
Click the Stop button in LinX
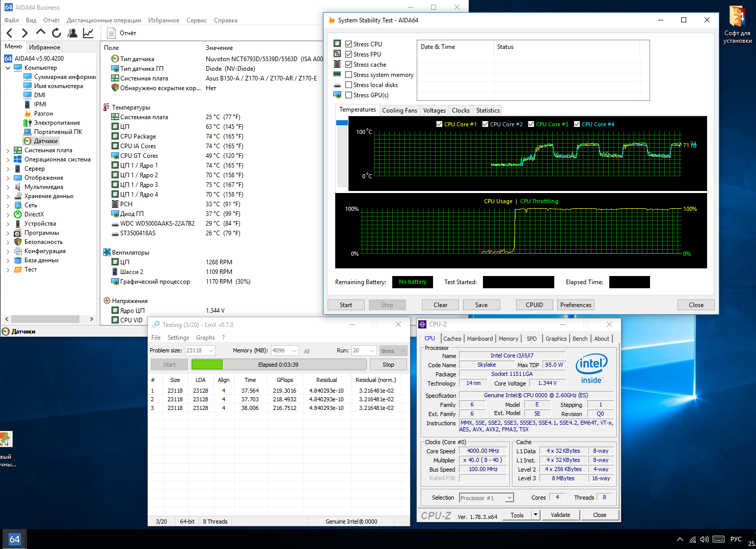click(388, 365)
